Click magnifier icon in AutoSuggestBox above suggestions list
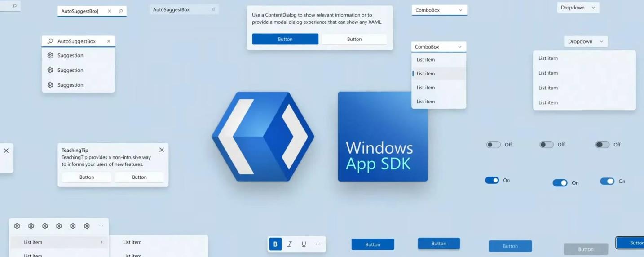Viewport: 644px width, 257px height. pos(50,41)
